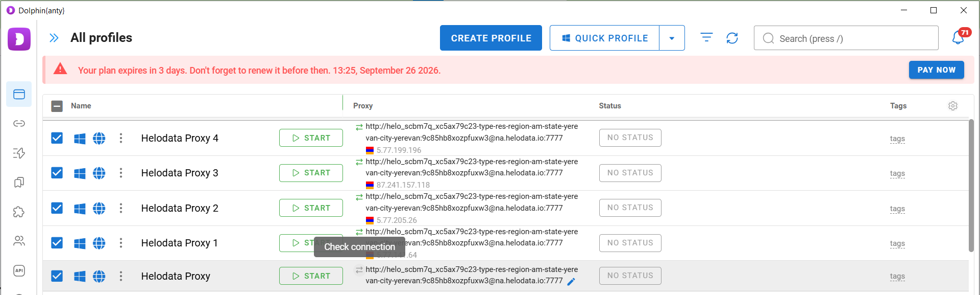Viewport: 980px width, 295px height.
Task: Open the notifications bell icon
Action: coord(958,38)
